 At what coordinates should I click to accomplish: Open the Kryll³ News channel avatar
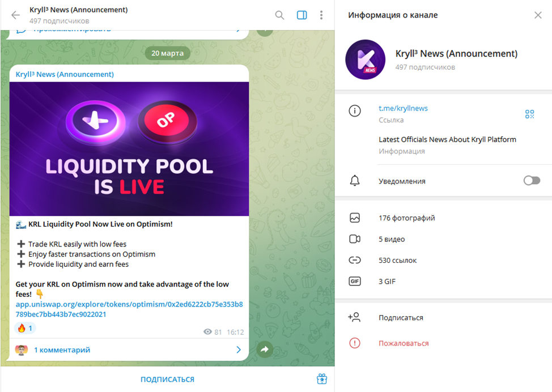366,59
